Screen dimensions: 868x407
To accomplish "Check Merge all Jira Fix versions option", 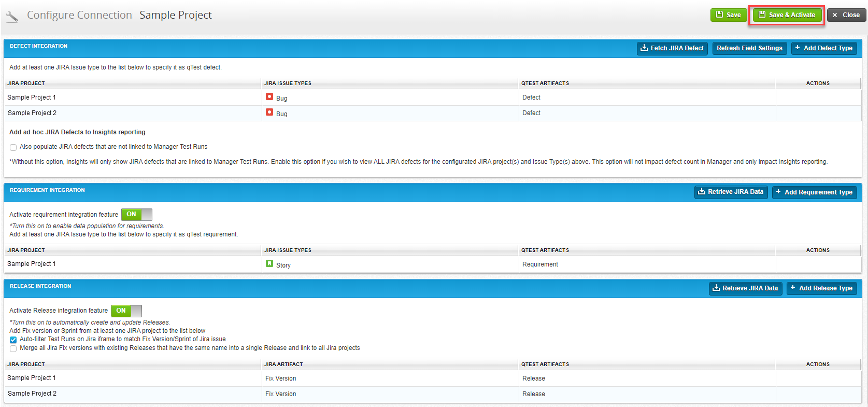I will point(13,348).
